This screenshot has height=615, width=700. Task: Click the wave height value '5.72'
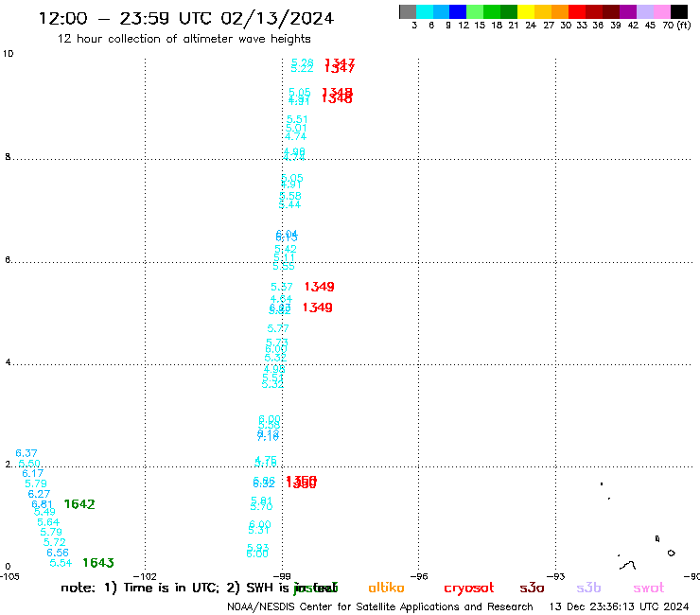pos(55,542)
